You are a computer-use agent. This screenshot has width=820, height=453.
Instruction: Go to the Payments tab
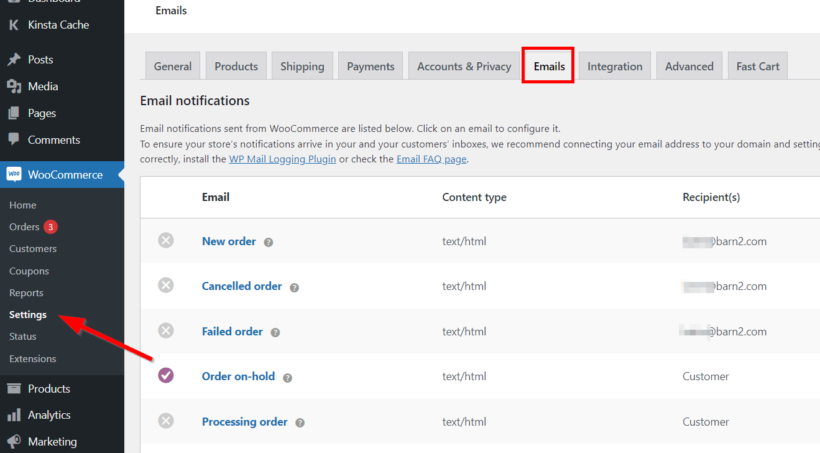[x=370, y=66]
